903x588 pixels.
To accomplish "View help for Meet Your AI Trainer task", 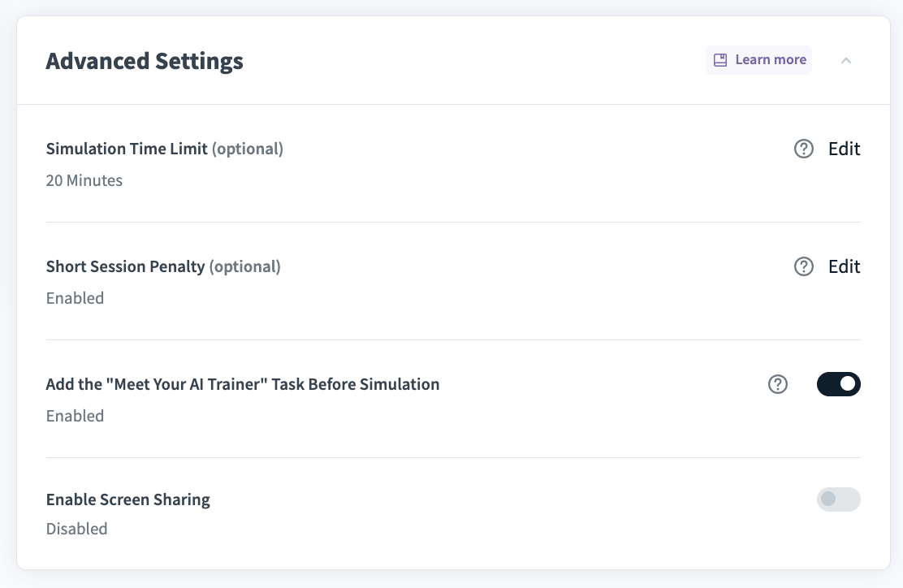I will coord(778,385).
